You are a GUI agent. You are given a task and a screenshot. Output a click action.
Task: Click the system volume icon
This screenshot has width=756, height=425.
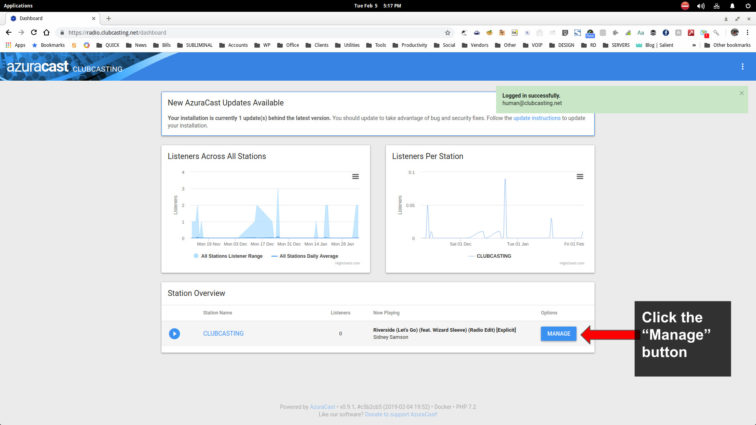pos(701,6)
